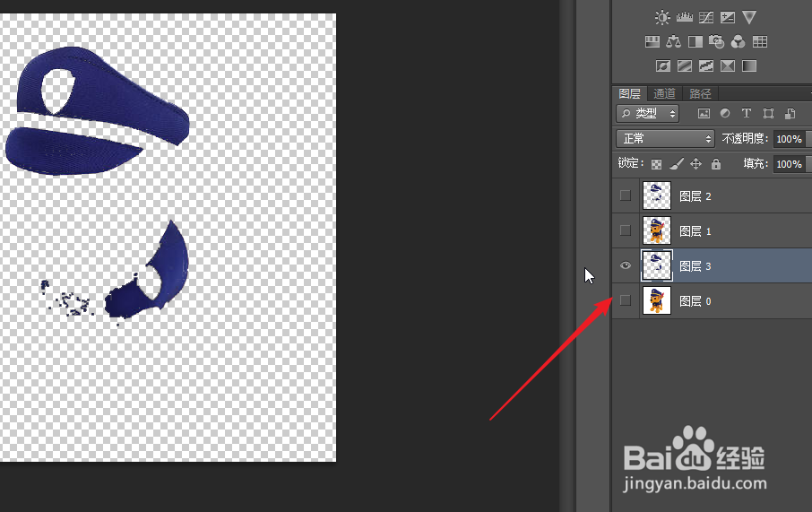
Task: Filter layers by adjustment layers
Action: 725,113
